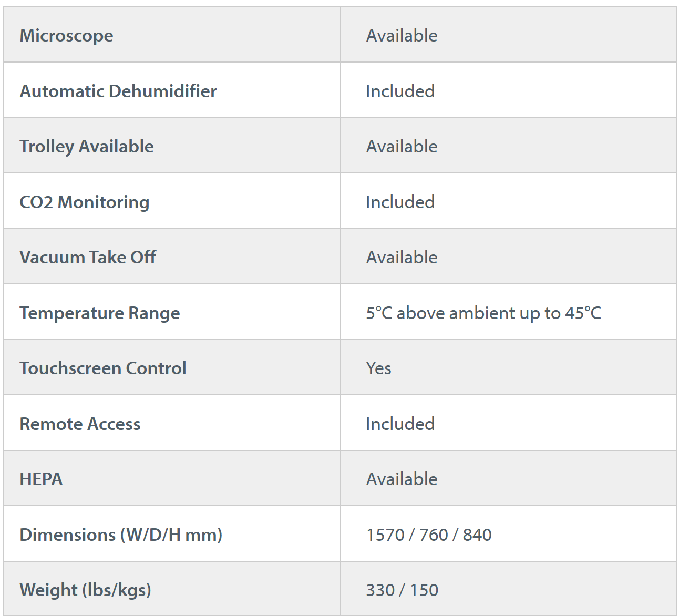Click the Microscope label cell

(66, 36)
